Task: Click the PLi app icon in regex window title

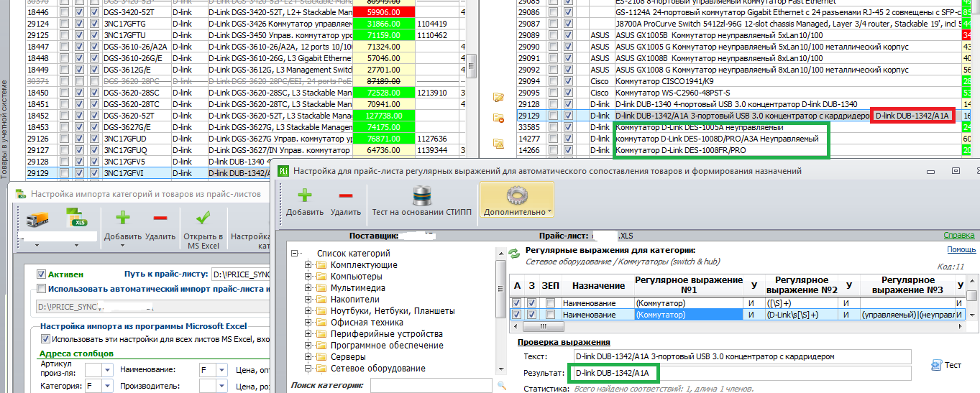Action: point(283,172)
